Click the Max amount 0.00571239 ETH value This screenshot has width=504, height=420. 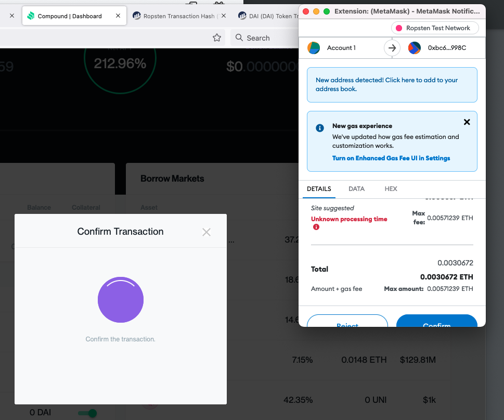pyautogui.click(x=450, y=289)
